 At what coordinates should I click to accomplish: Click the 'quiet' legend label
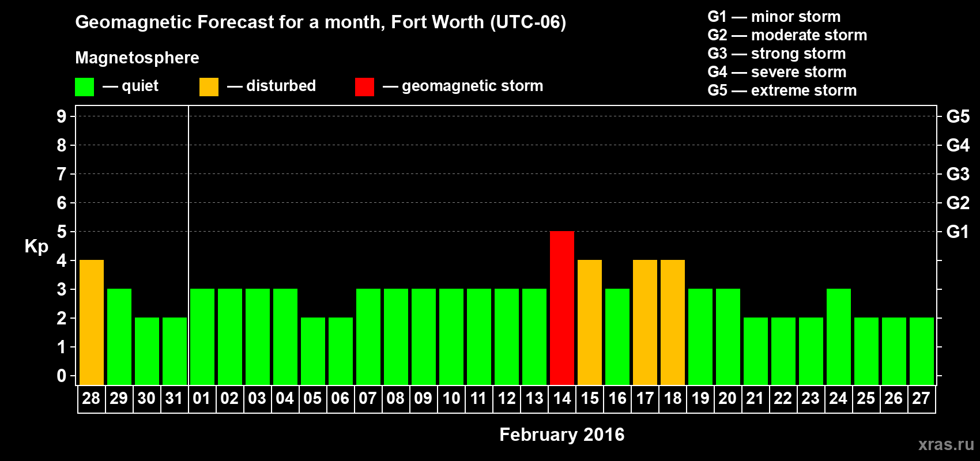coord(140,86)
